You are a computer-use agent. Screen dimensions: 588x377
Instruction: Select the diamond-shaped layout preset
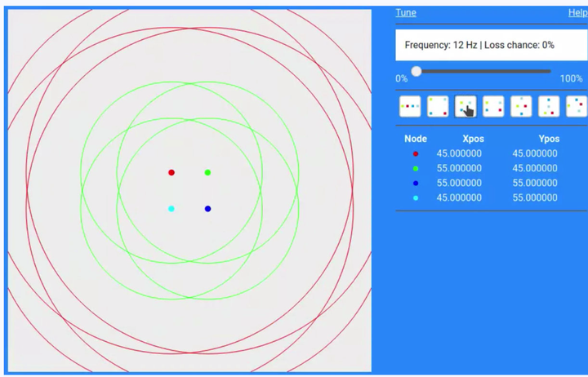point(521,106)
